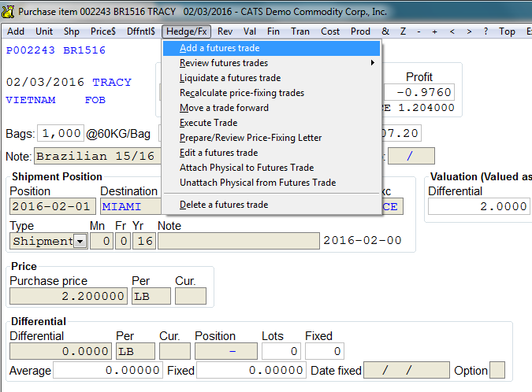Click the Profit value -0.9760
Image resolution: width=532 pixels, height=392 pixels.
pyautogui.click(x=419, y=92)
